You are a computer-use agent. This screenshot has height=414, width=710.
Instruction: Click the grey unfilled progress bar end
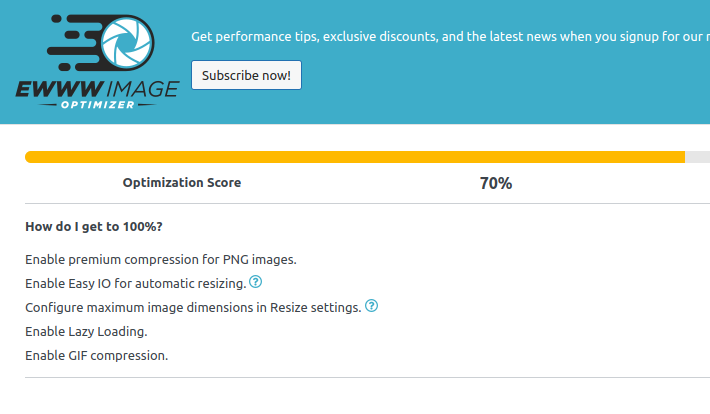(x=697, y=157)
